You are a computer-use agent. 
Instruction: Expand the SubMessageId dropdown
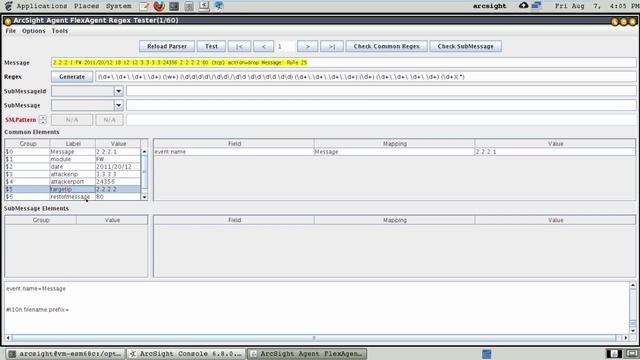118,91
